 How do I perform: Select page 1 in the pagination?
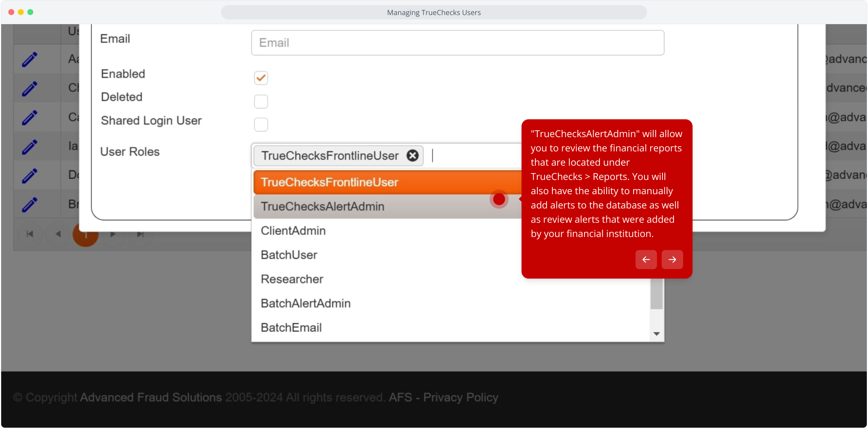coord(86,235)
